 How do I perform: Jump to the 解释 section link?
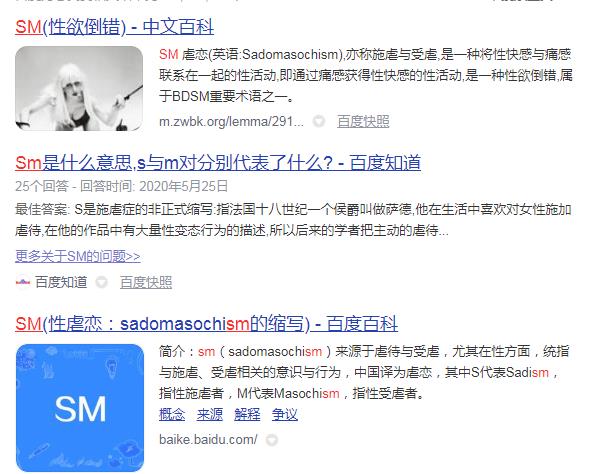247,415
